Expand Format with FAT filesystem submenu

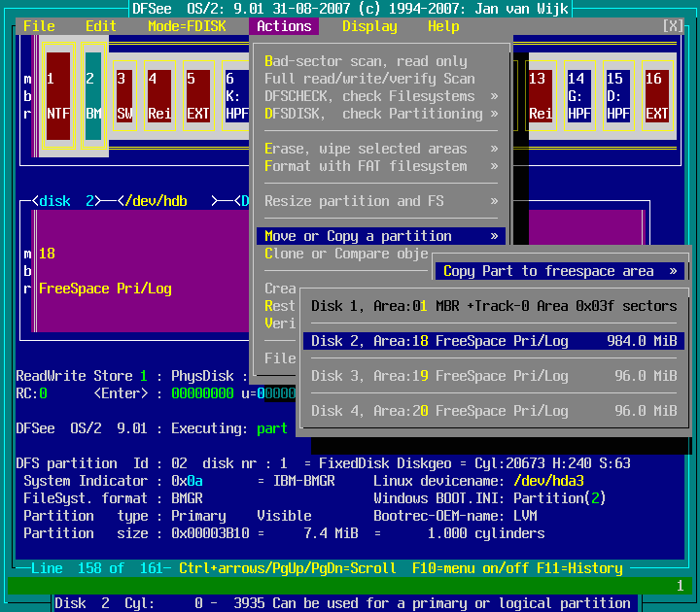tap(381, 166)
